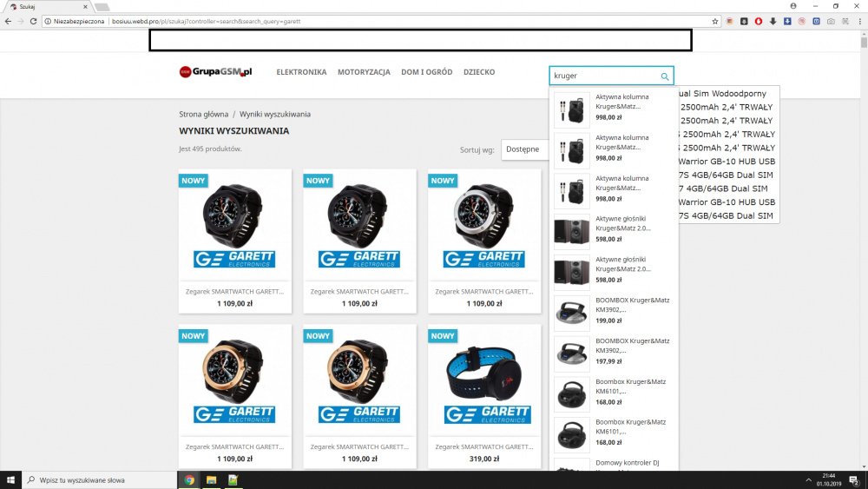868x489 pixels.
Task: Open first Garett smartwatch product image
Action: click(234, 226)
